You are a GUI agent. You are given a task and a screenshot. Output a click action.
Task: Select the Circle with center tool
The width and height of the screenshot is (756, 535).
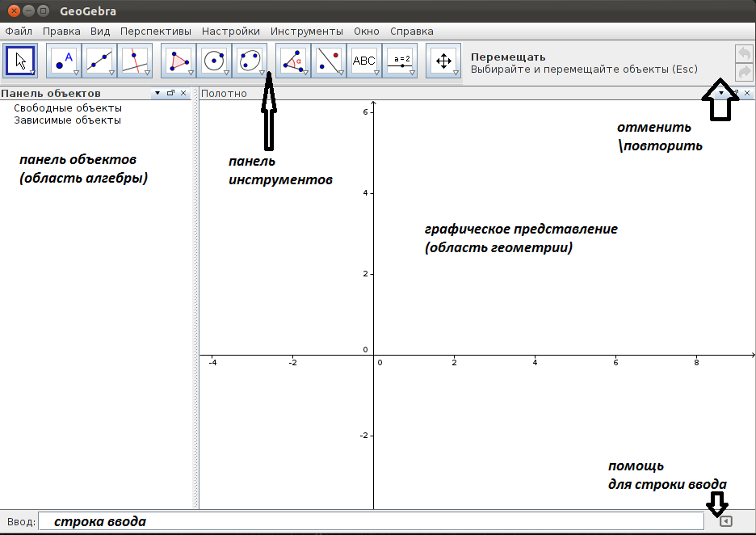(213, 61)
